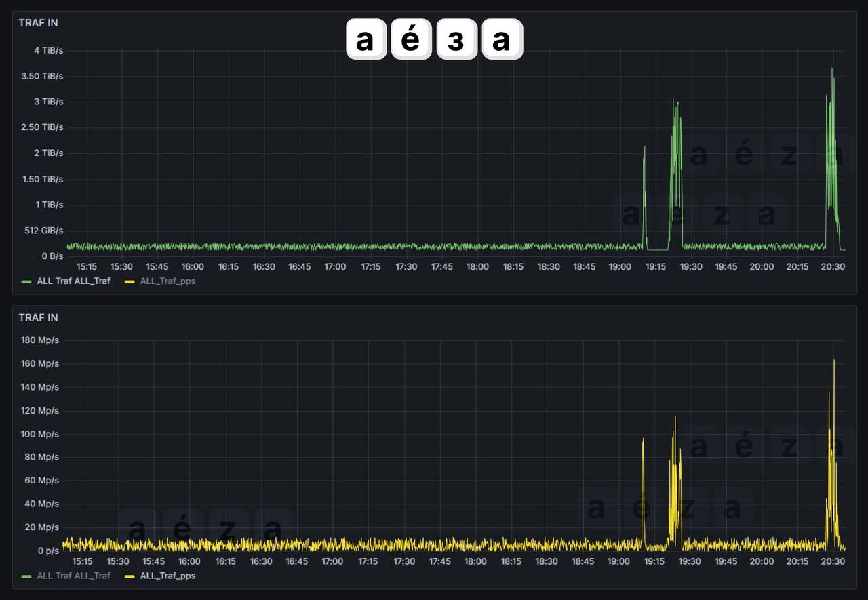Toggle 'ALL_Traf_pps' series in top panel legend

[x=167, y=281]
